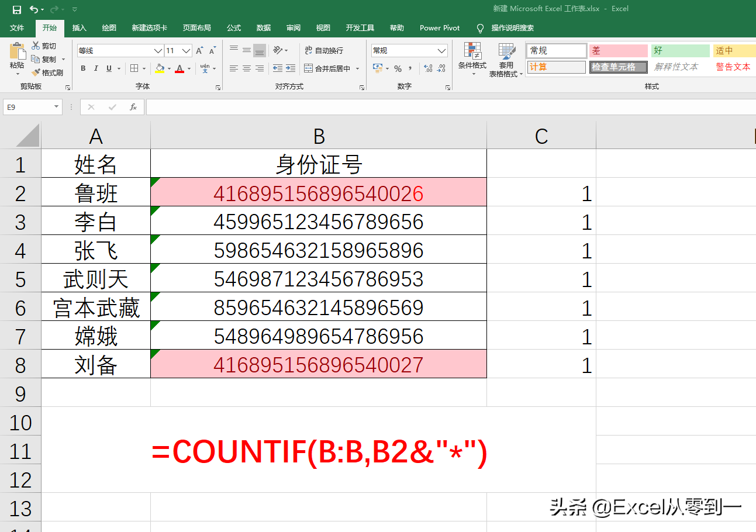This screenshot has width=756, height=532.
Task: Click into the formula bar
Action: tap(451, 107)
